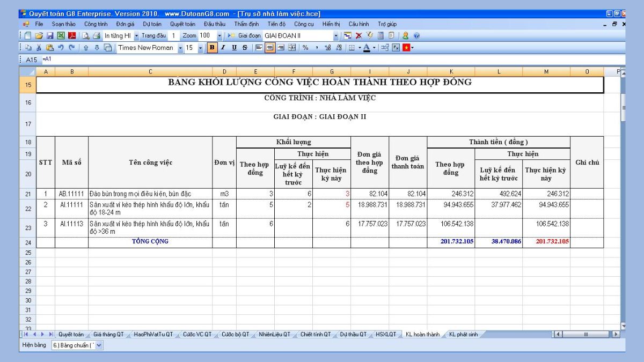644x362 pixels.
Task: Click the red X delete icon
Action: pyautogui.click(x=358, y=36)
